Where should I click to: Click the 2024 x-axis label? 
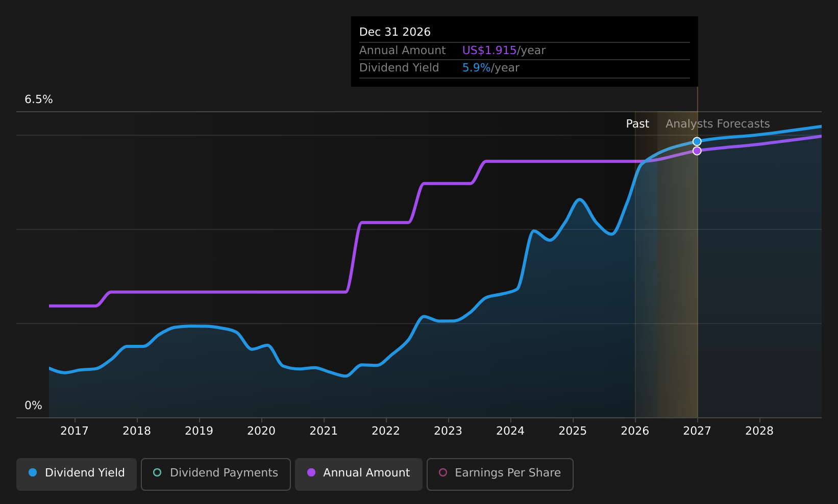click(x=510, y=431)
